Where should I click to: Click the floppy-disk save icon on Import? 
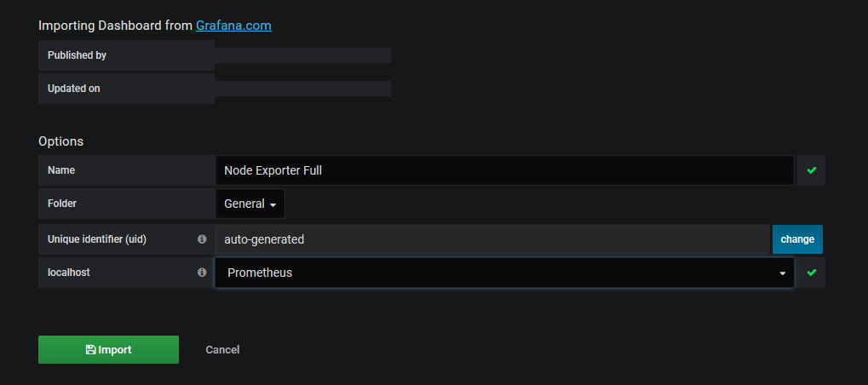(91, 349)
